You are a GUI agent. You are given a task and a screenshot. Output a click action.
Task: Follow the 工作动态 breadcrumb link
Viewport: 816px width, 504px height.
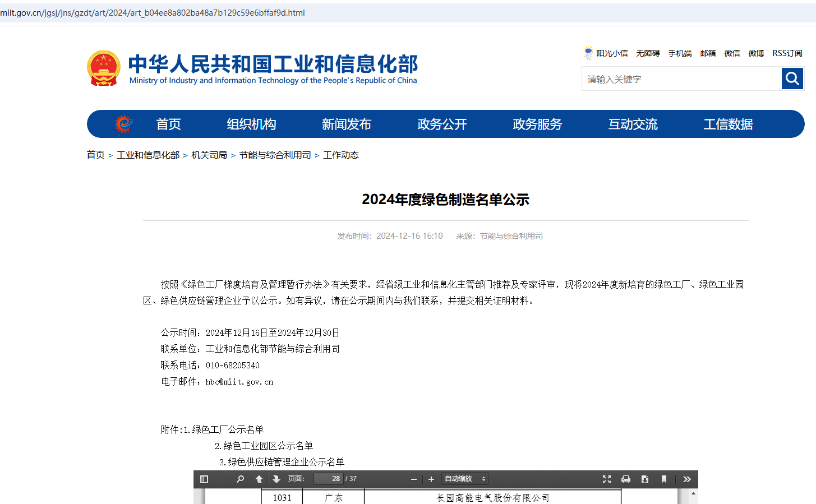341,155
